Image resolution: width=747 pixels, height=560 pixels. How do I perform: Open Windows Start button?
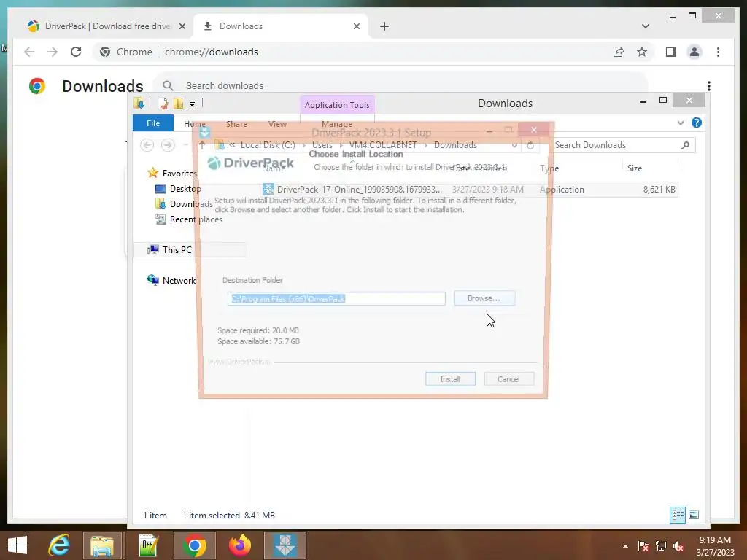[x=18, y=545]
